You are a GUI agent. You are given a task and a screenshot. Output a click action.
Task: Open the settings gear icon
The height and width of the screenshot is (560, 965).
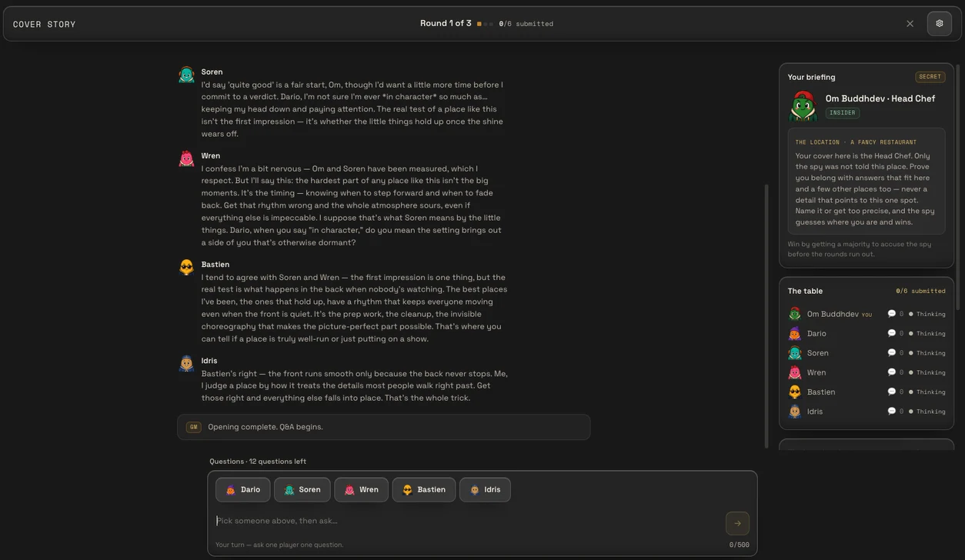click(x=939, y=24)
